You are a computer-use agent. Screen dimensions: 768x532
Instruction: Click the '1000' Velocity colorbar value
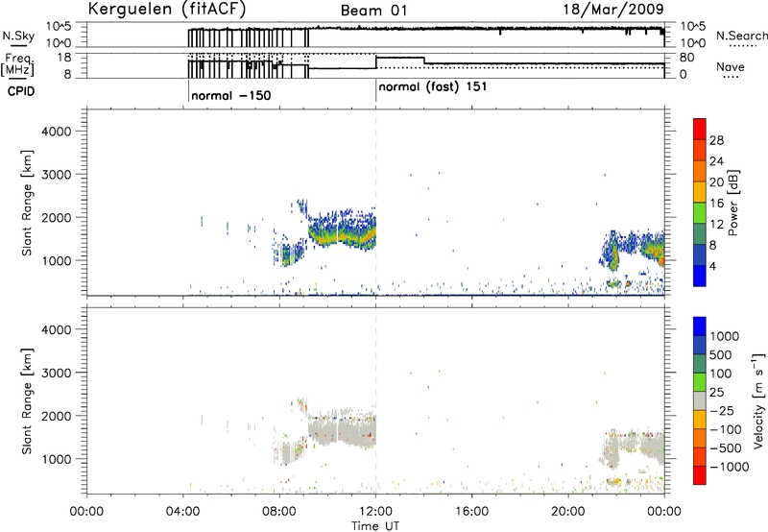point(724,336)
